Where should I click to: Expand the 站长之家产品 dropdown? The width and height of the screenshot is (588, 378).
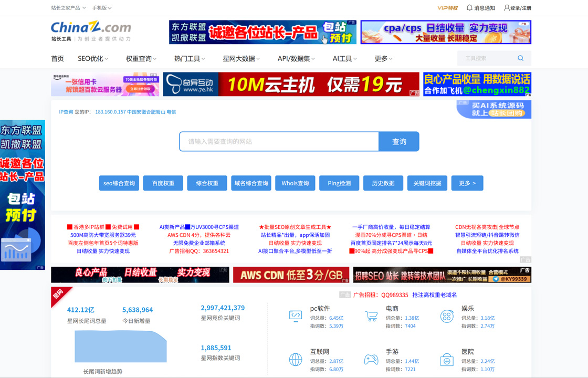(68, 8)
